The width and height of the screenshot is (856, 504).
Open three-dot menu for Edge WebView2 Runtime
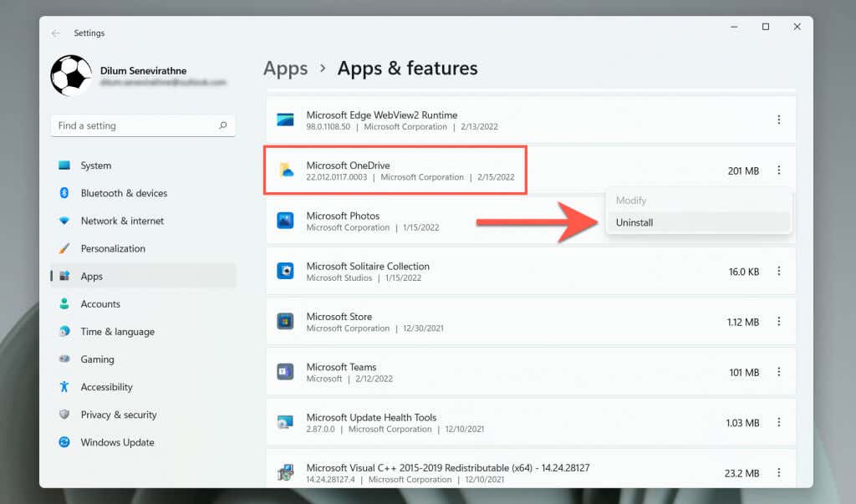click(x=778, y=120)
